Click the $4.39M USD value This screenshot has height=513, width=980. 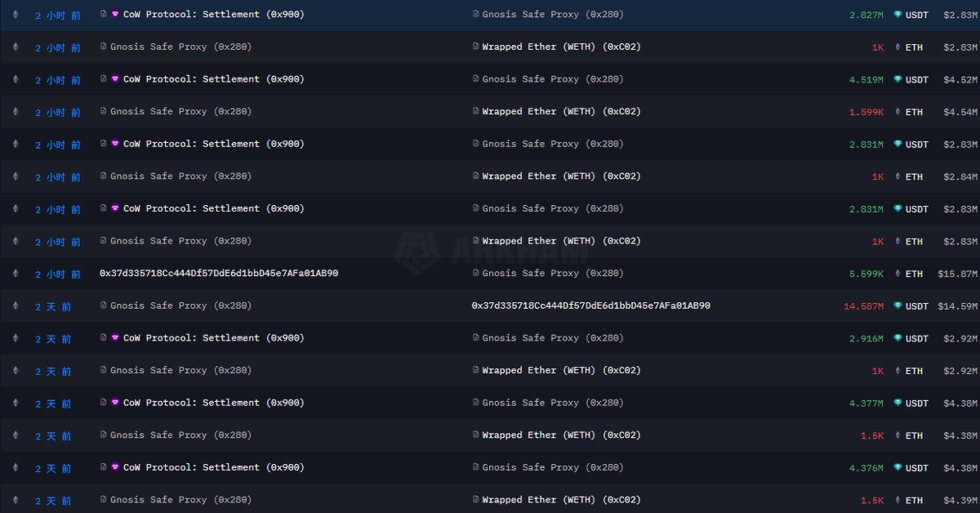pyautogui.click(x=960, y=500)
